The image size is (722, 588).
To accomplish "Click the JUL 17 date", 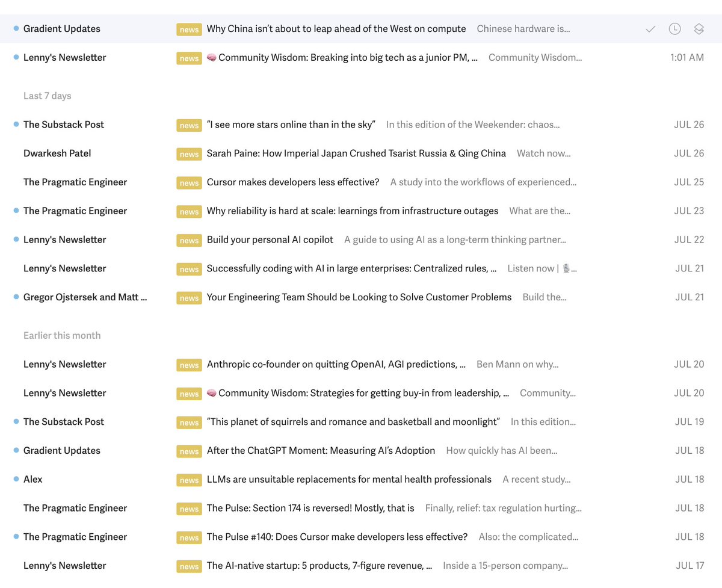I will pos(690,566).
